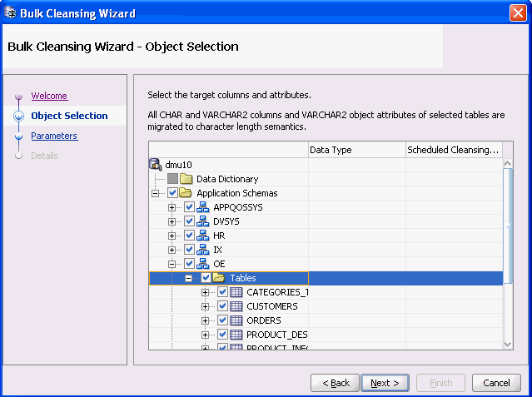Image resolution: width=532 pixels, height=397 pixels.
Task: Select the APPQOSSYS tree row label
Action: [238, 207]
